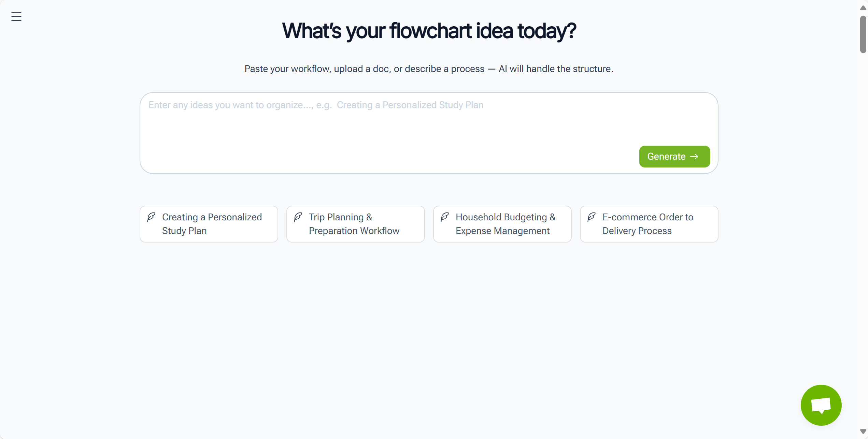Screen dimensions: 868x439
Task: Open the chat support widget
Action: tap(821, 405)
